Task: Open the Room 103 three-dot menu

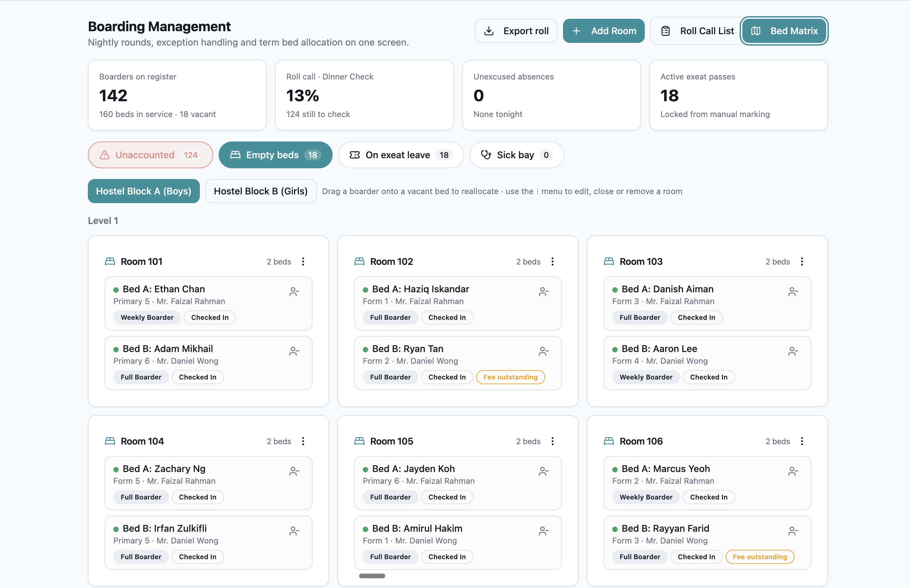Action: point(802,261)
